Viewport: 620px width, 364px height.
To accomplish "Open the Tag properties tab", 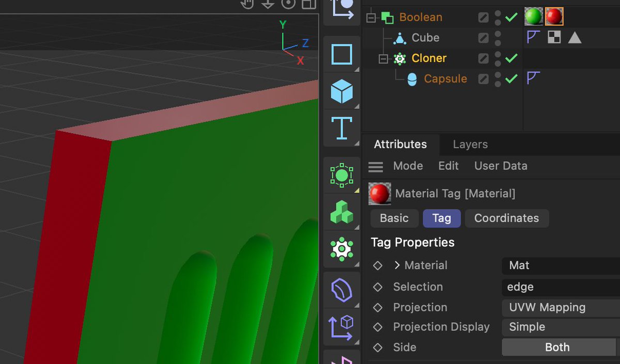I will (442, 218).
